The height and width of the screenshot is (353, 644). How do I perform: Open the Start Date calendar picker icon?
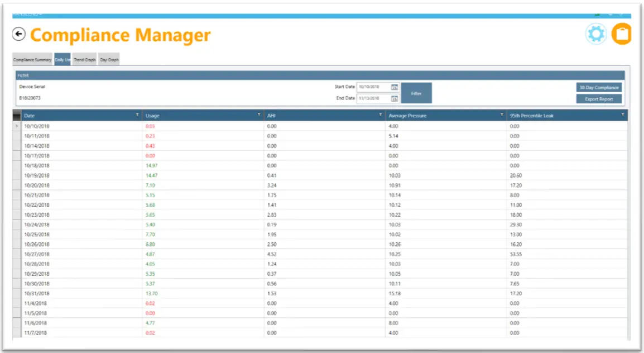(395, 87)
